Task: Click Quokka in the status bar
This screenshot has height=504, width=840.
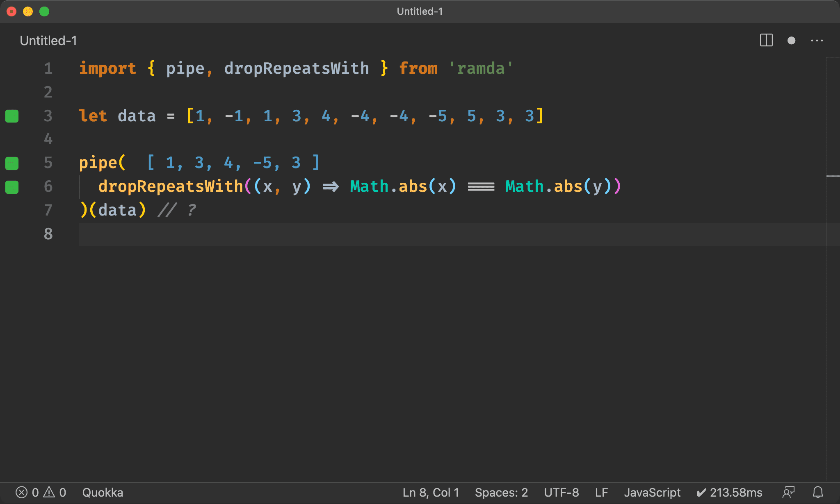Action: [x=103, y=492]
